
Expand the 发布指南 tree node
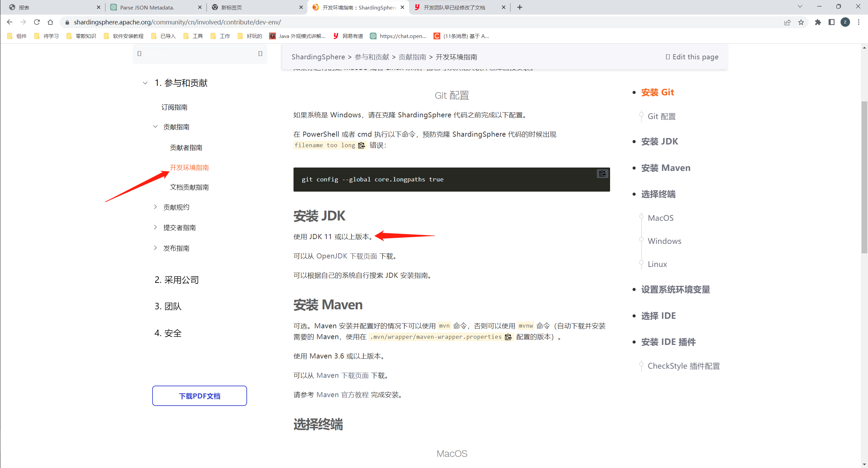tap(155, 248)
